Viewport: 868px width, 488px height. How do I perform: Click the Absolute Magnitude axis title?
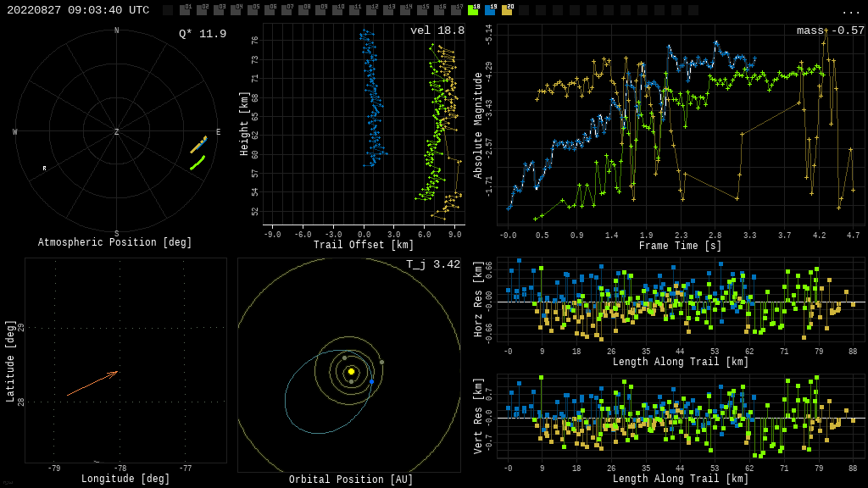tap(478, 125)
